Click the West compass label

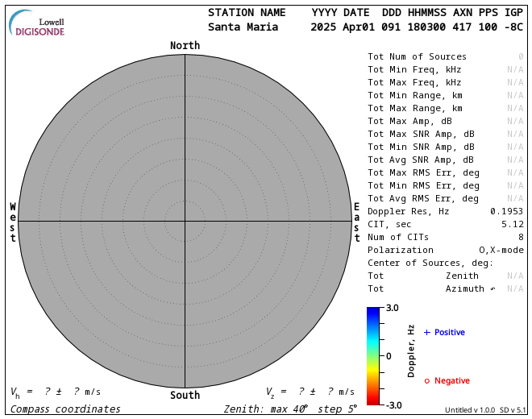(13, 222)
